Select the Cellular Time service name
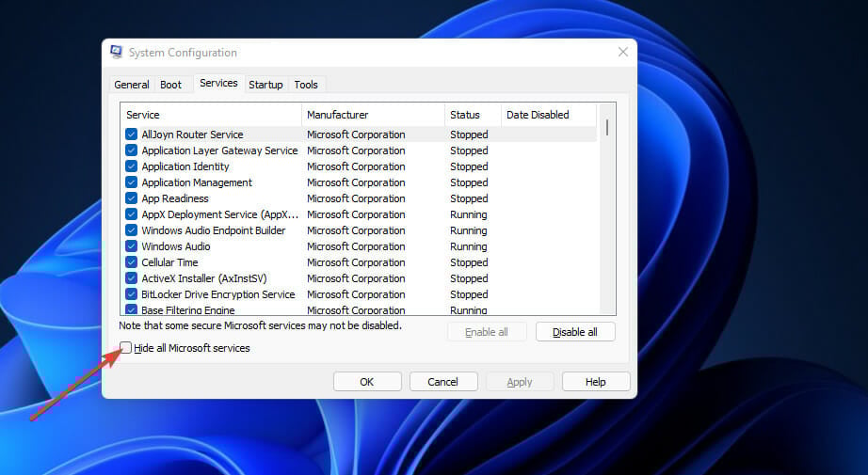Viewport: 868px width, 475px height. point(169,262)
